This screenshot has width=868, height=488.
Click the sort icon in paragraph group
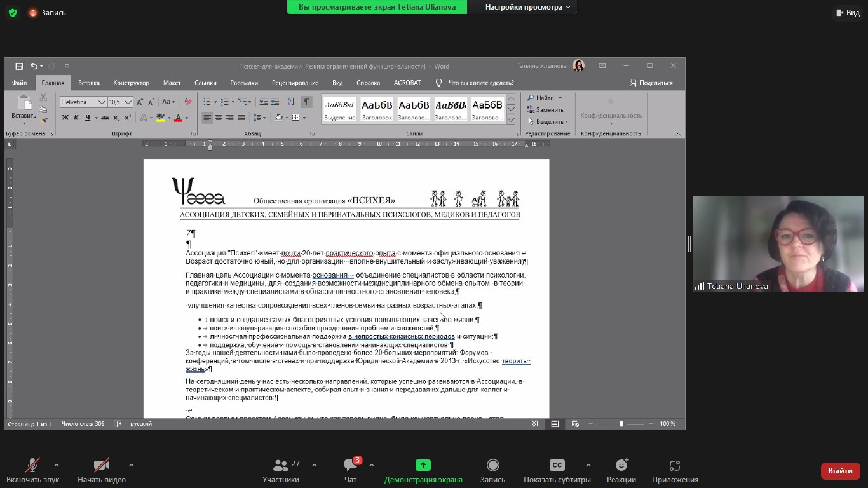[291, 102]
